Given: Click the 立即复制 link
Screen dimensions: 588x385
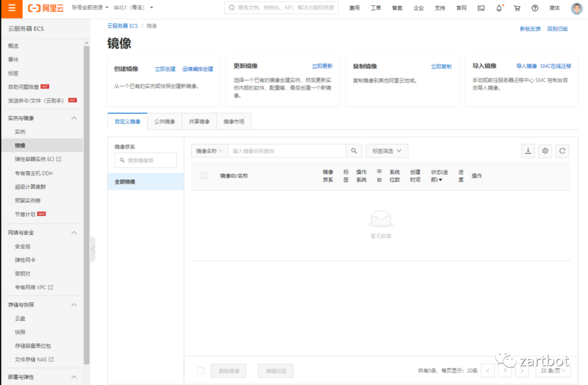Looking at the screenshot, I should (441, 66).
